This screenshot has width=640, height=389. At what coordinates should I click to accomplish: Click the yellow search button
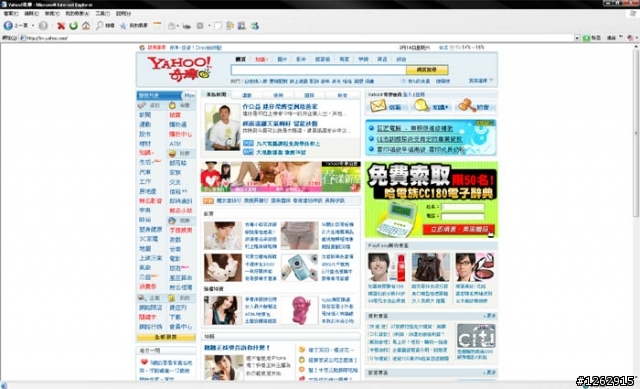pos(427,70)
